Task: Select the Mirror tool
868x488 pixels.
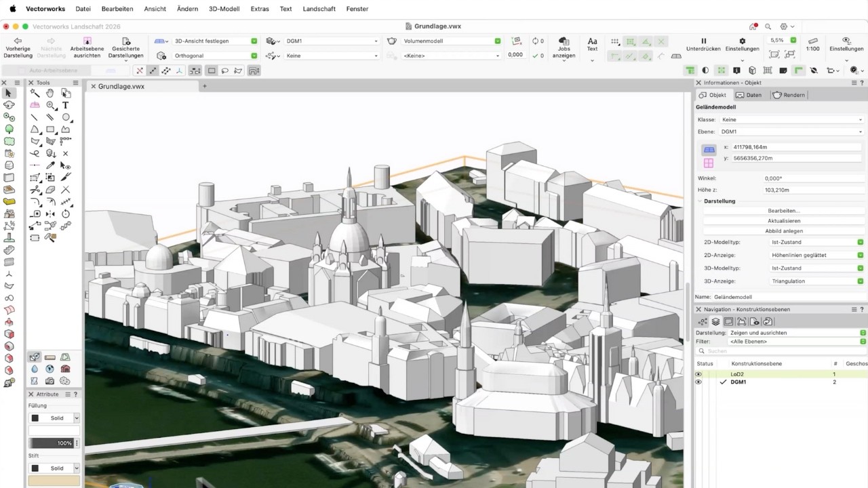Action: [x=50, y=213]
